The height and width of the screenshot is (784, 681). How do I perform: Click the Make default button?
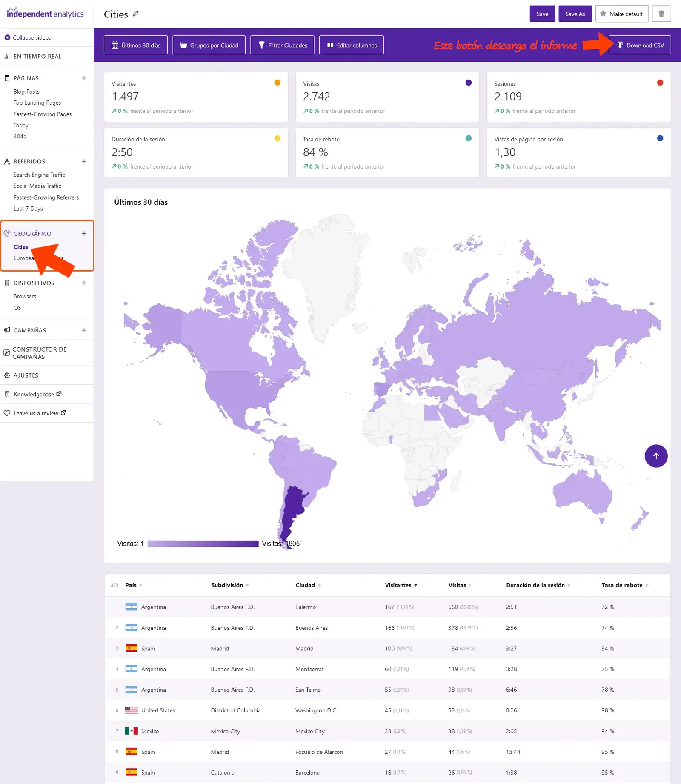tap(622, 14)
